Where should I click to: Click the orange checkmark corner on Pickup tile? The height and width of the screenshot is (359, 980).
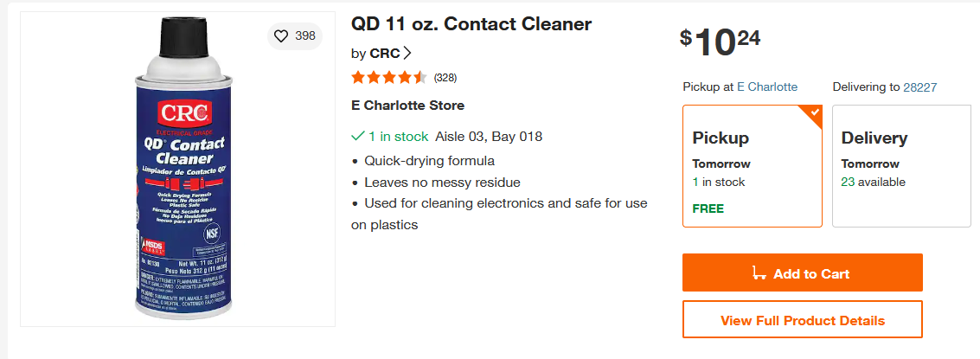click(x=813, y=113)
